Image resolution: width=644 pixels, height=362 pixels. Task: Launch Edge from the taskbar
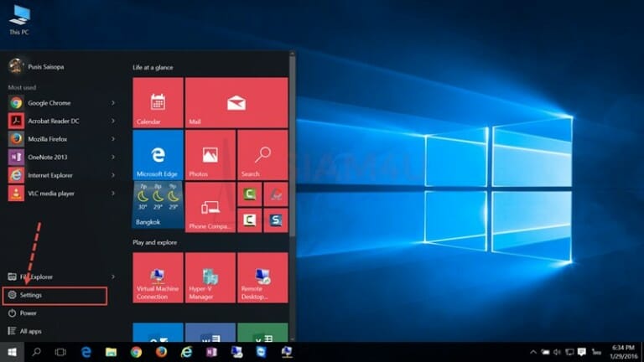point(86,352)
